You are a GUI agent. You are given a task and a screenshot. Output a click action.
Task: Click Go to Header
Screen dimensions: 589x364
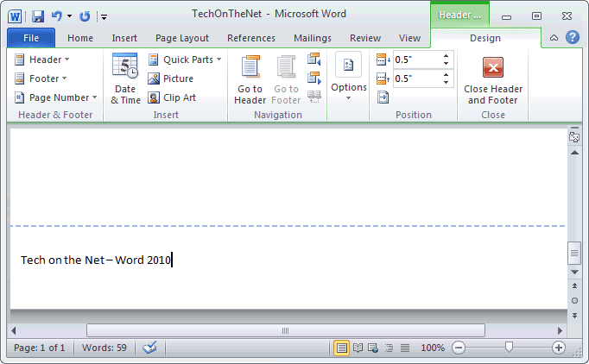point(250,79)
